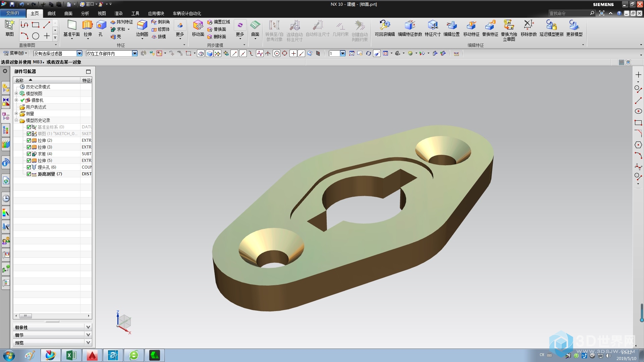This screenshot has height=362, width=644.
Task: Collapse the 模型历史记录 tree node
Action: 16,120
